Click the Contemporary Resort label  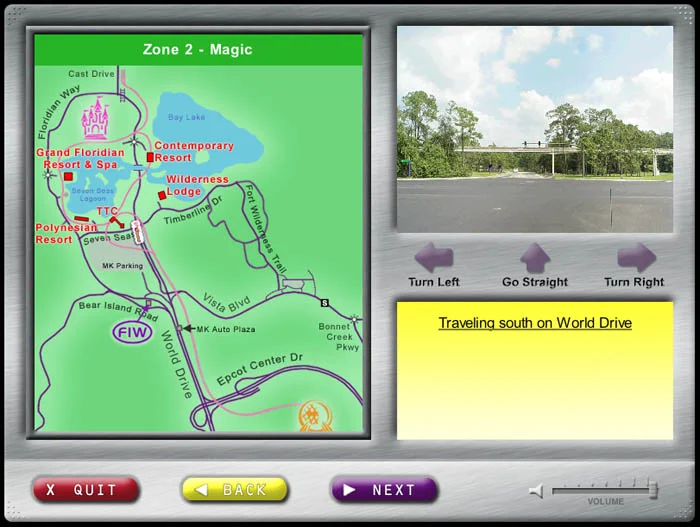tap(194, 151)
